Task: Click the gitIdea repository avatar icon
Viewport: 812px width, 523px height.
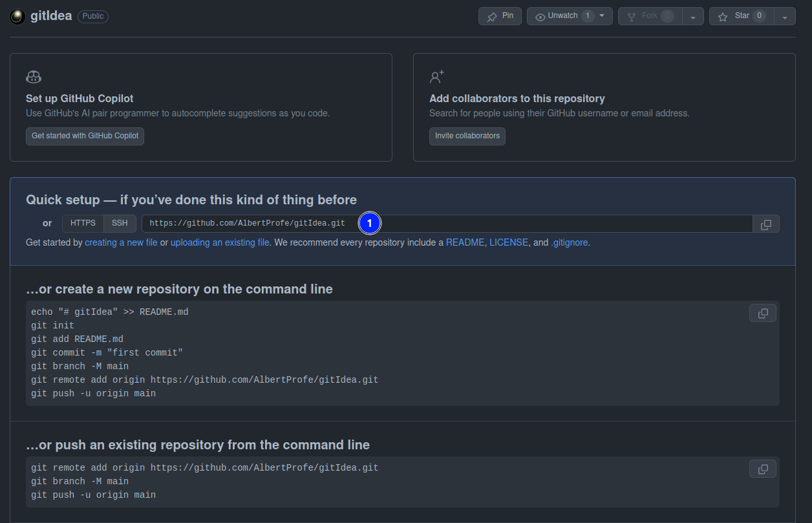Action: point(17,16)
